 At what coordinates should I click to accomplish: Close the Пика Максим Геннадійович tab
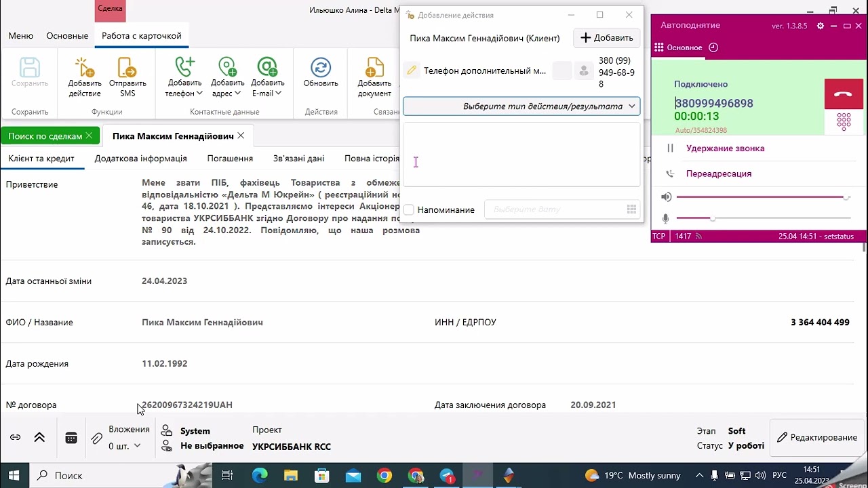pos(241,136)
